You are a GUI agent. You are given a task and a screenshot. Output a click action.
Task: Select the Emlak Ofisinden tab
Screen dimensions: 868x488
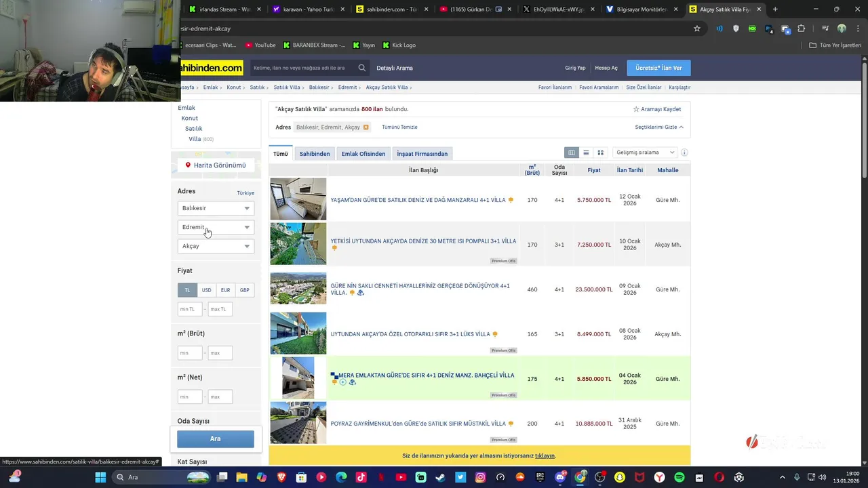363,154
